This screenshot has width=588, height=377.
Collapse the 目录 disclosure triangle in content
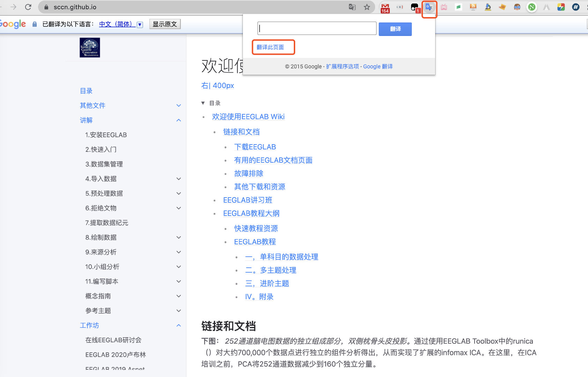click(x=203, y=103)
